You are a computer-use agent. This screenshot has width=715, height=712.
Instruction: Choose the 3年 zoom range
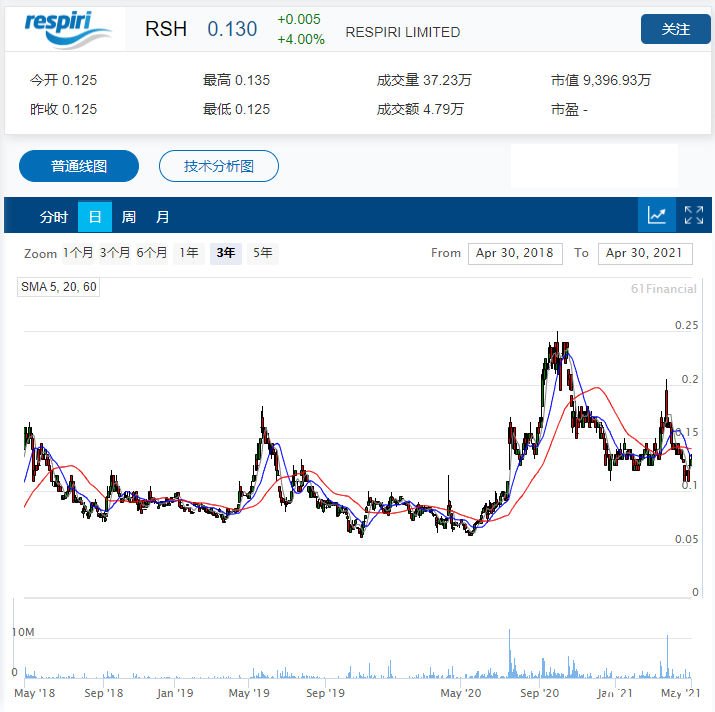(x=226, y=253)
